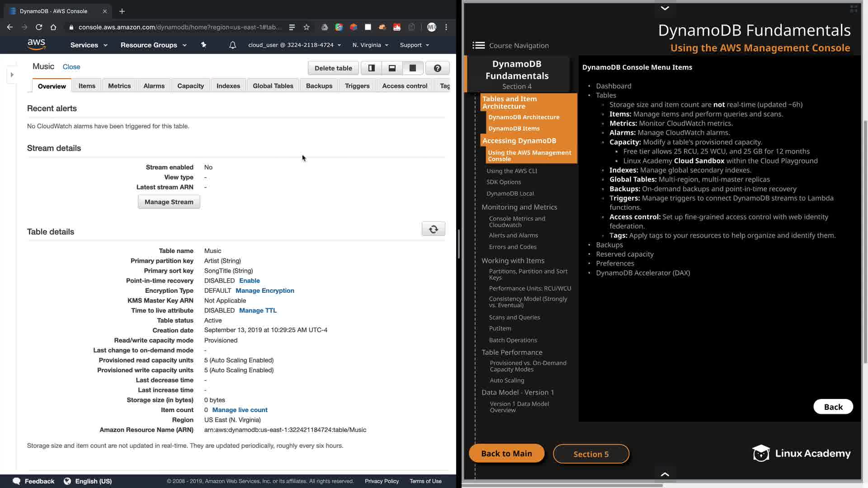Expand the cloud_user account dropdown

294,45
